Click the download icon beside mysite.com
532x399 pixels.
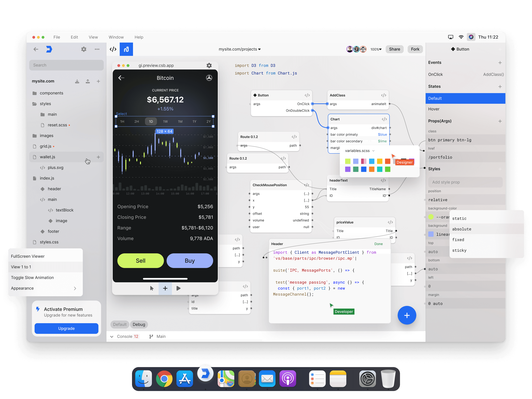77,81
